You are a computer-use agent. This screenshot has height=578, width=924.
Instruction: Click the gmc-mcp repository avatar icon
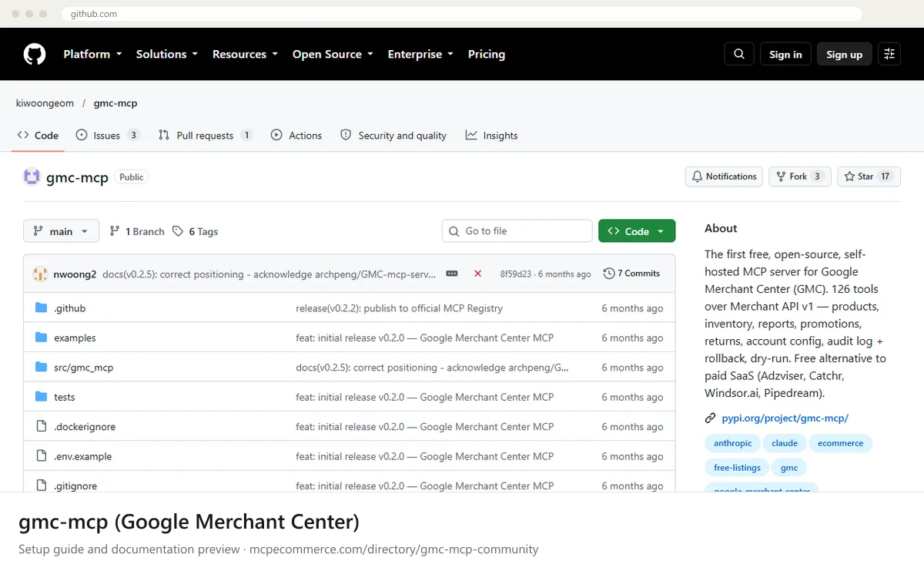32,176
